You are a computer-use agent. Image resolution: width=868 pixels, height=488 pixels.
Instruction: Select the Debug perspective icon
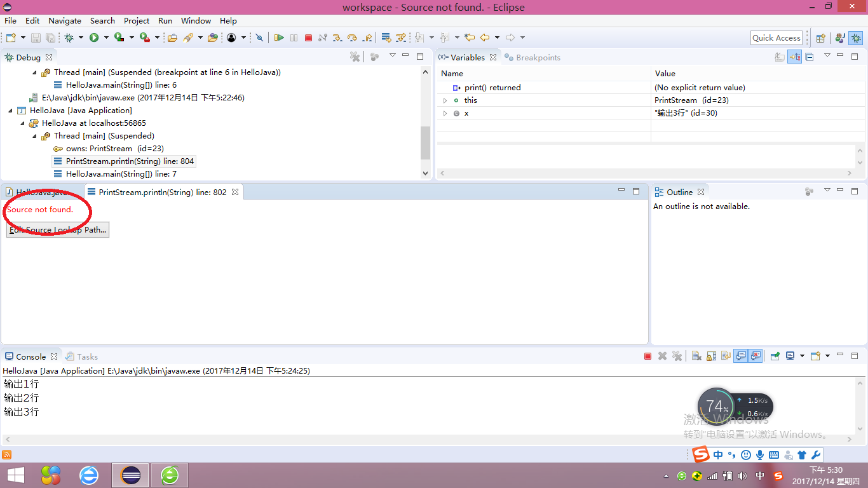[856, 37]
